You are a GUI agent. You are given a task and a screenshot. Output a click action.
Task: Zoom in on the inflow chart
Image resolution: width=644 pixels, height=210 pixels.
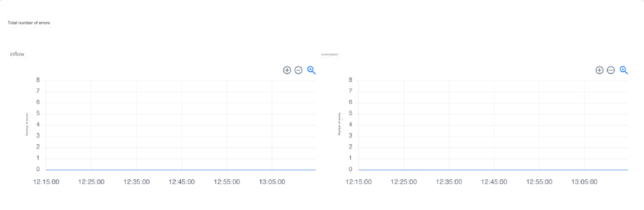pyautogui.click(x=287, y=70)
